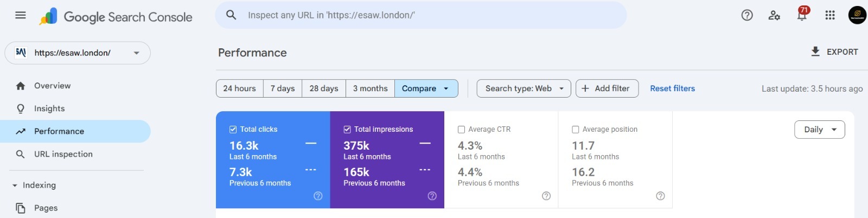Click the Average position help icon
868x218 pixels.
[x=660, y=196]
